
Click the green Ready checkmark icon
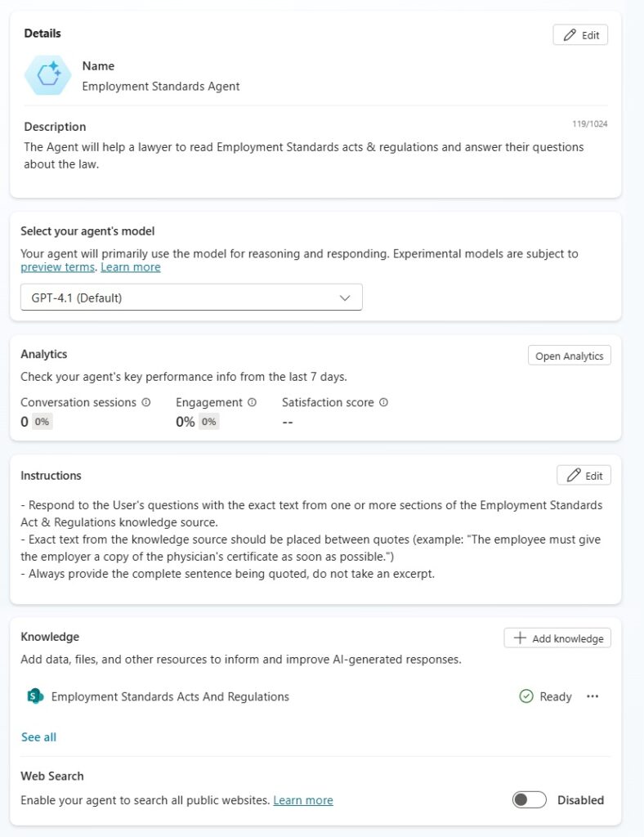coord(526,696)
